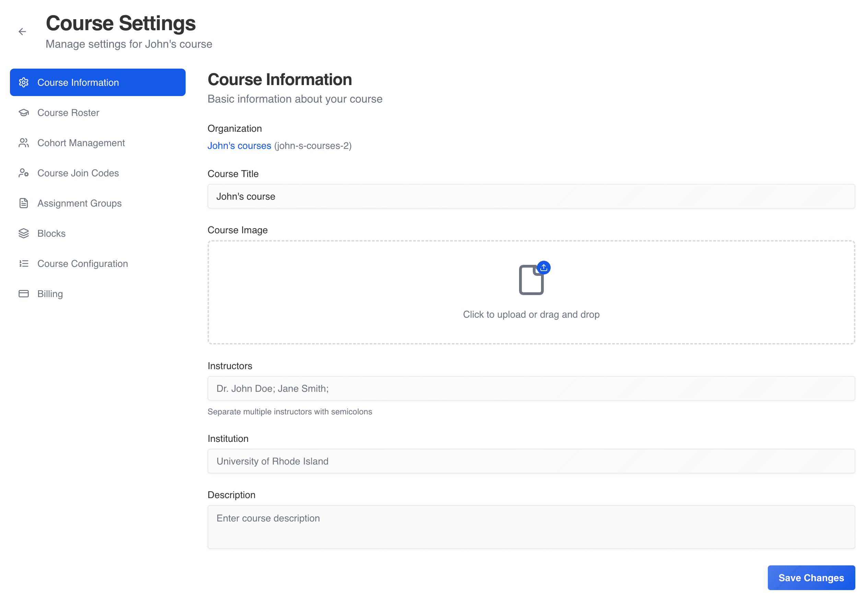Select Blocks in the sidebar
Screen dimensions: 868x599
97,233
